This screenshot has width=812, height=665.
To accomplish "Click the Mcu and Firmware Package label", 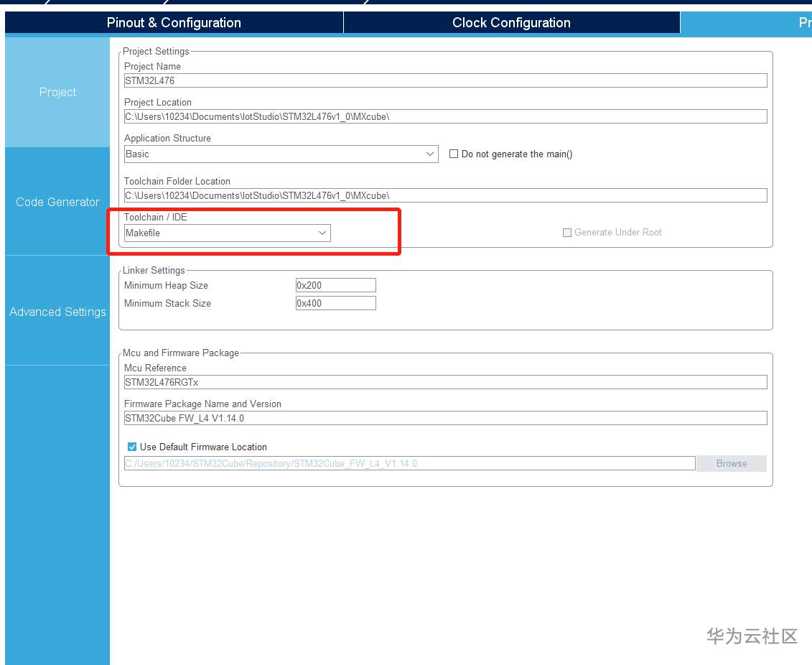I will click(181, 353).
